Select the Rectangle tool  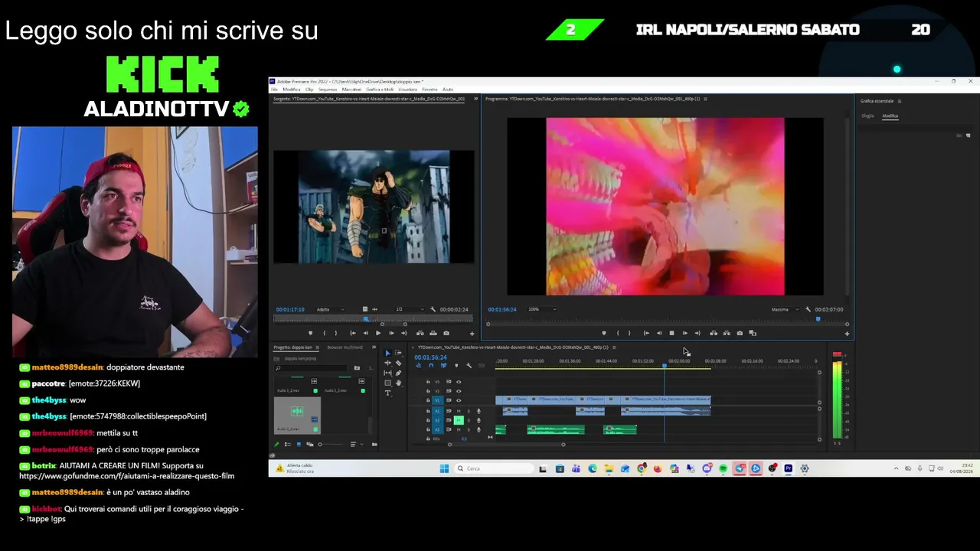click(x=387, y=383)
